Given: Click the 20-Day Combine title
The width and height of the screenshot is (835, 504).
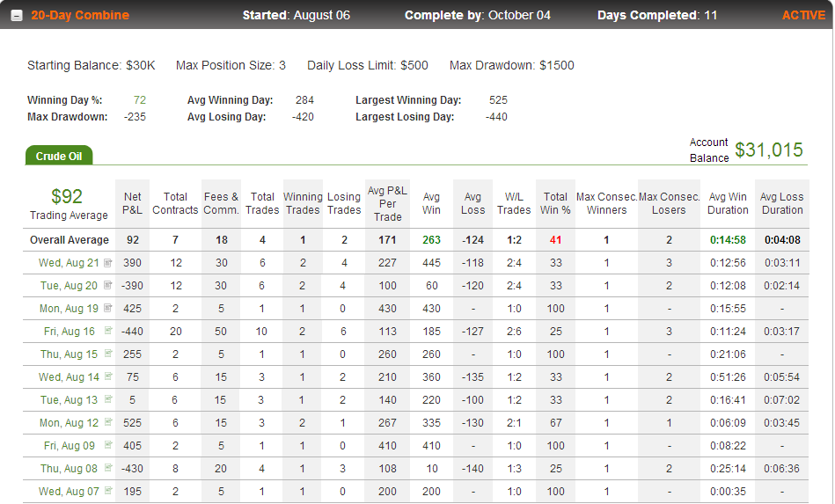Looking at the screenshot, I should click(80, 15).
